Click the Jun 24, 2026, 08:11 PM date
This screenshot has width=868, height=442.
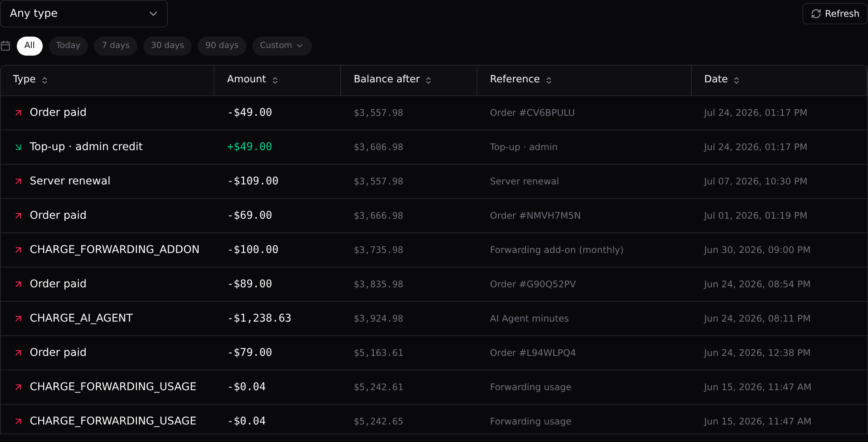pos(757,319)
